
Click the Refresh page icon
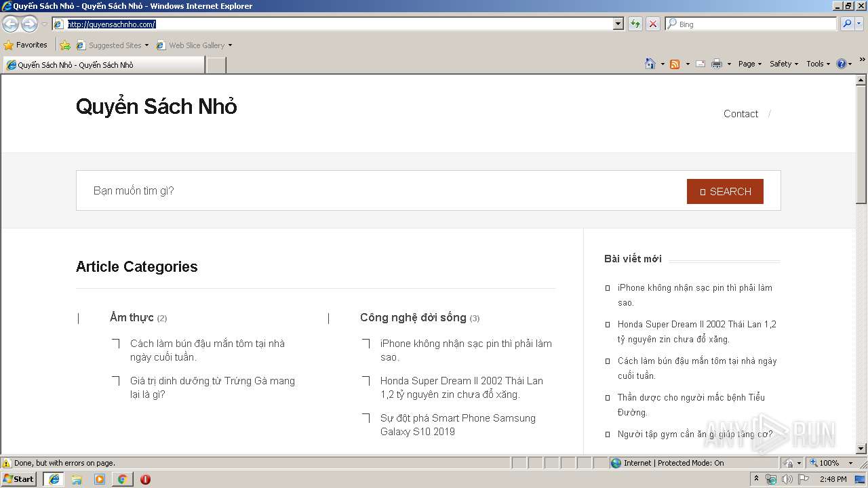point(635,24)
